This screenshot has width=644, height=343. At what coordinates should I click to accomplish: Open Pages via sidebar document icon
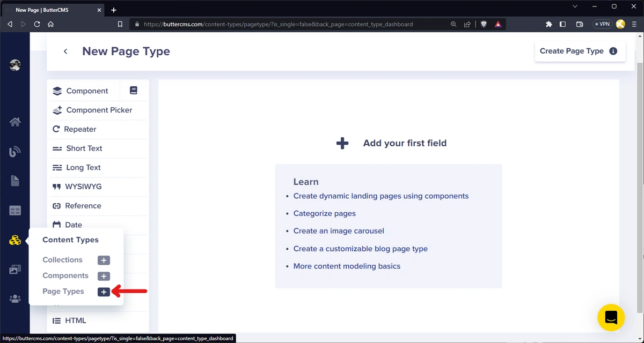(x=15, y=181)
